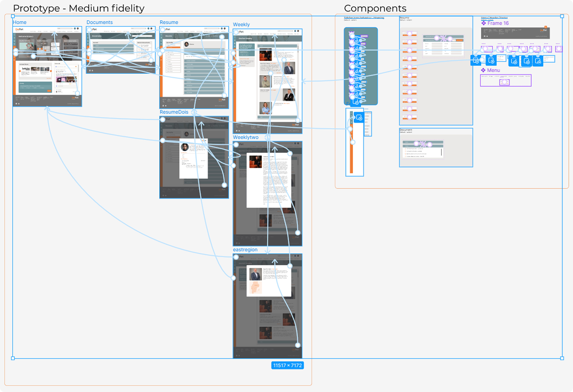This screenshot has width=573, height=392.
Task: Click the Menu component diamond icon
Action: pyautogui.click(x=483, y=70)
